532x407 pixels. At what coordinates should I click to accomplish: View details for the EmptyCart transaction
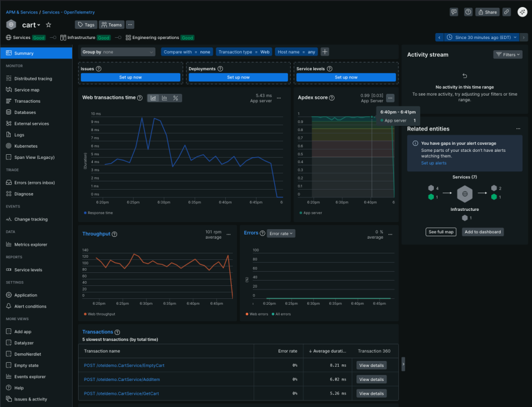click(x=371, y=365)
